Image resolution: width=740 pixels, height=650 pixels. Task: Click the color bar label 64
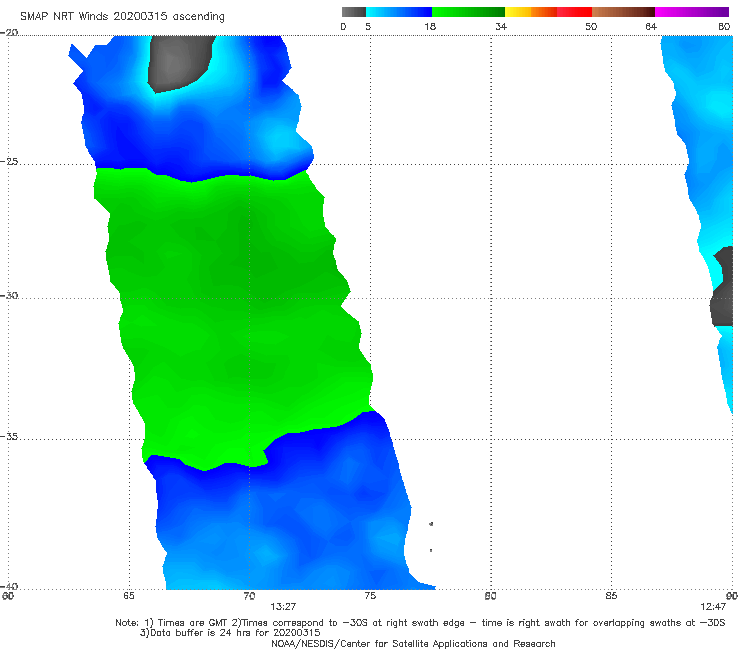[x=651, y=26]
